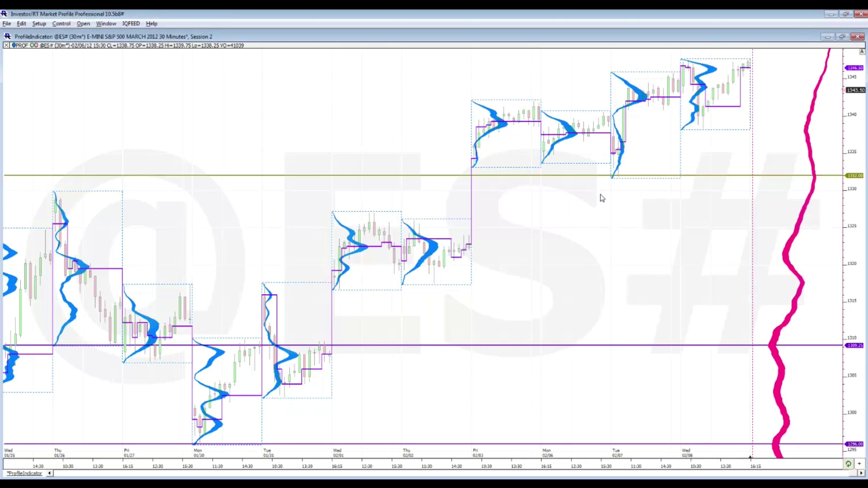
Task: Select the *ProfileIndicator tab at bottom
Action: pos(25,473)
